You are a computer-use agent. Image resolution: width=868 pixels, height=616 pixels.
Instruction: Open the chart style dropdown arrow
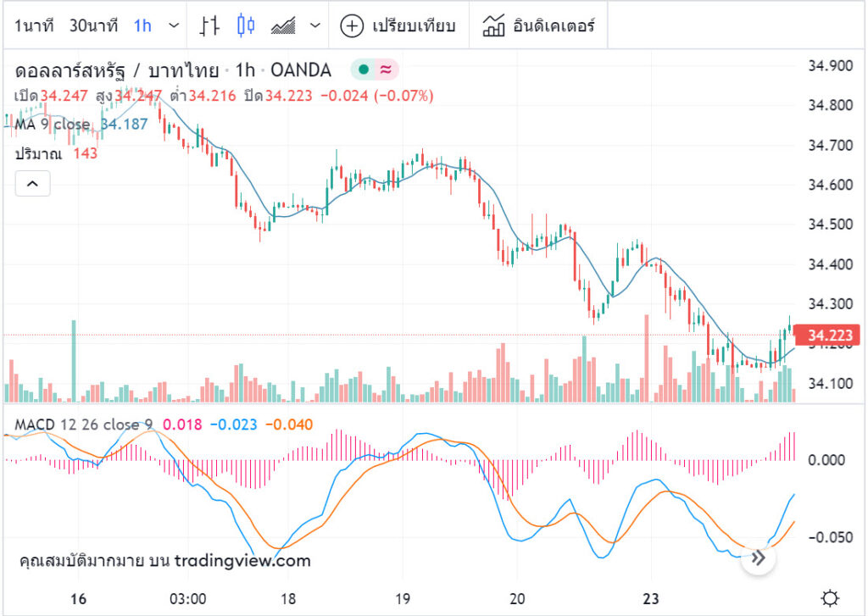point(315,25)
